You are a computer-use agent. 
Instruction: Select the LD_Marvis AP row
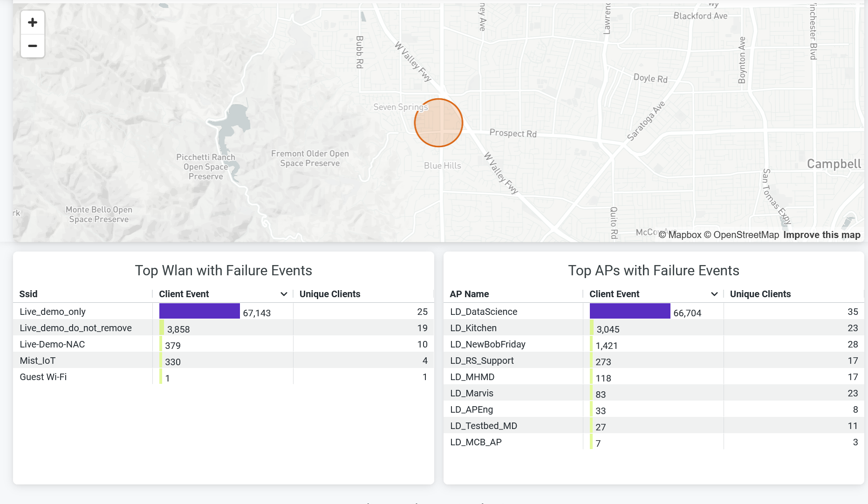pos(472,393)
